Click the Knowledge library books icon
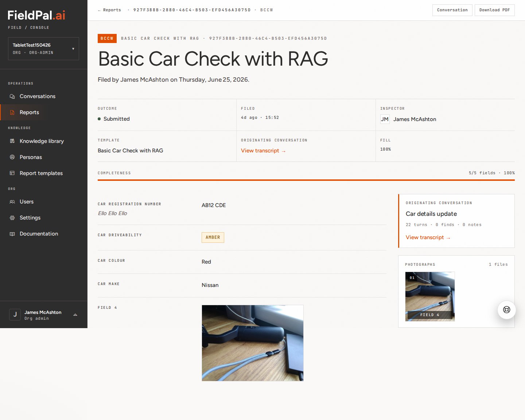 pos(12,141)
